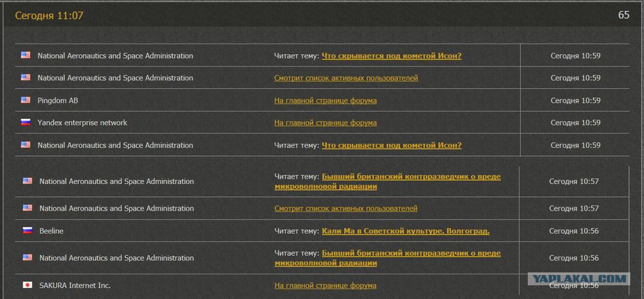Follow 'На главной странице форума' in the SAKURA Internet row
The image size is (644, 299).
(325, 285)
